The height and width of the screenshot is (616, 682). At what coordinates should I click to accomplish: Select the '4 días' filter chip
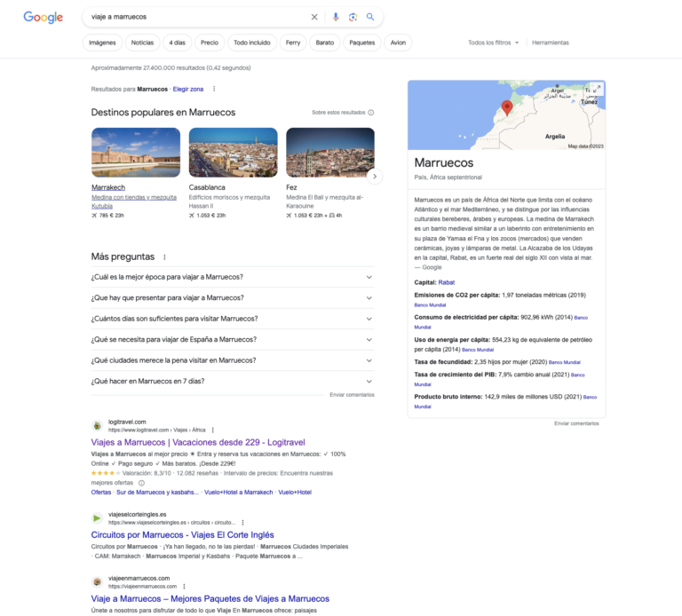[x=177, y=43]
